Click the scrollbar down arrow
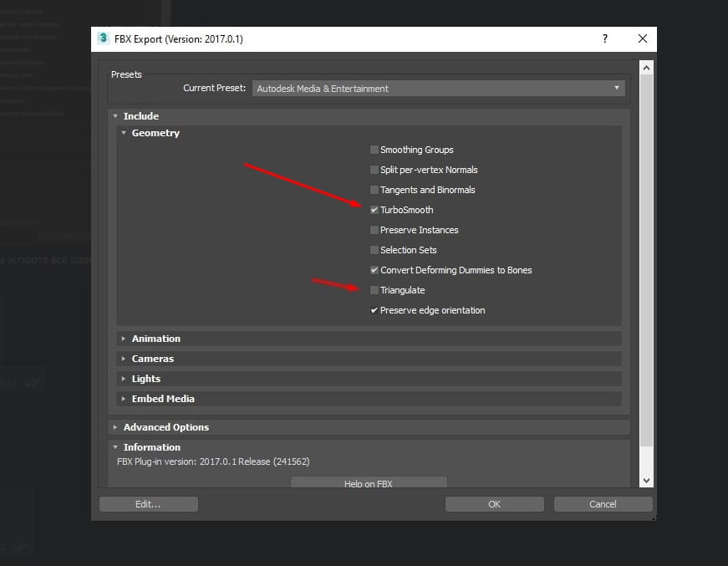The width and height of the screenshot is (728, 566). pyautogui.click(x=646, y=480)
